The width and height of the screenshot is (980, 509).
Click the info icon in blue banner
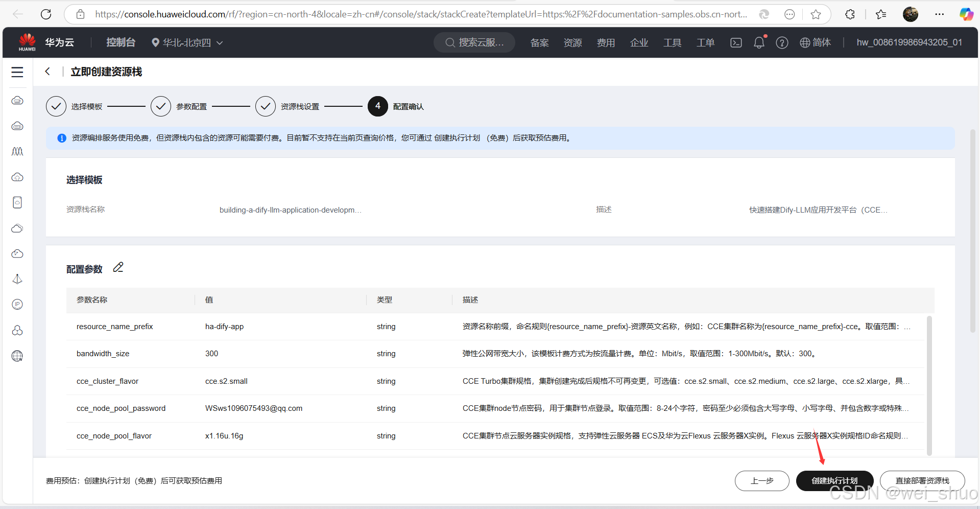pyautogui.click(x=62, y=138)
